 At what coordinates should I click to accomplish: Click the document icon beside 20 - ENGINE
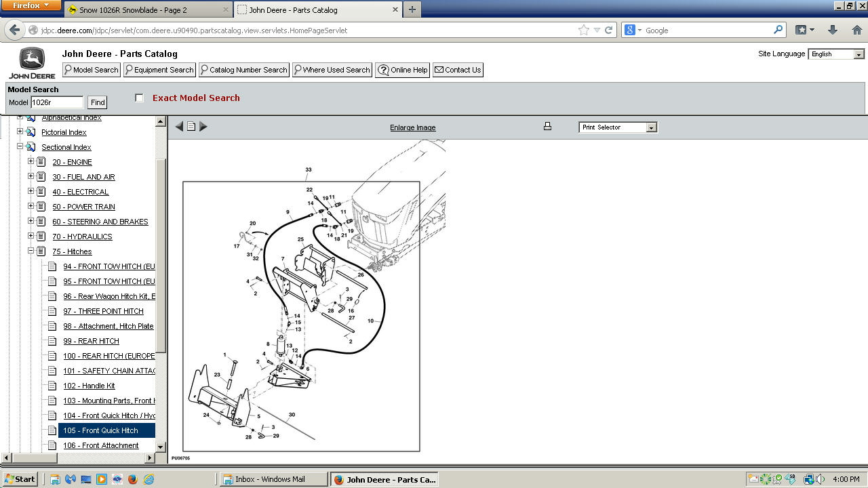41,162
